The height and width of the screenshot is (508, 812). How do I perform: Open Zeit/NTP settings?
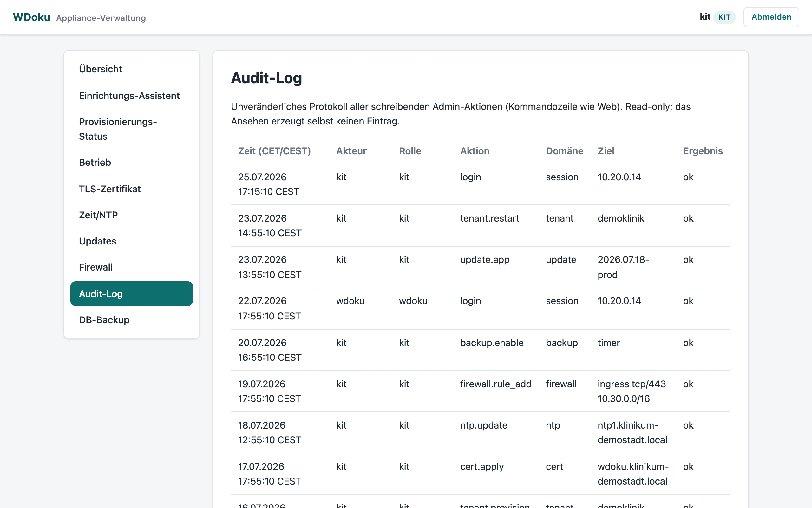click(132, 215)
